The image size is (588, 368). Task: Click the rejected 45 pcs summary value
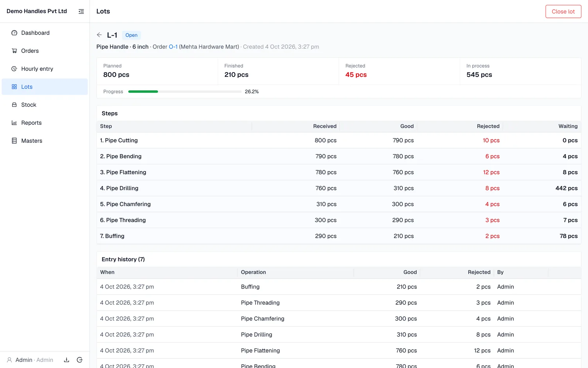coord(356,75)
